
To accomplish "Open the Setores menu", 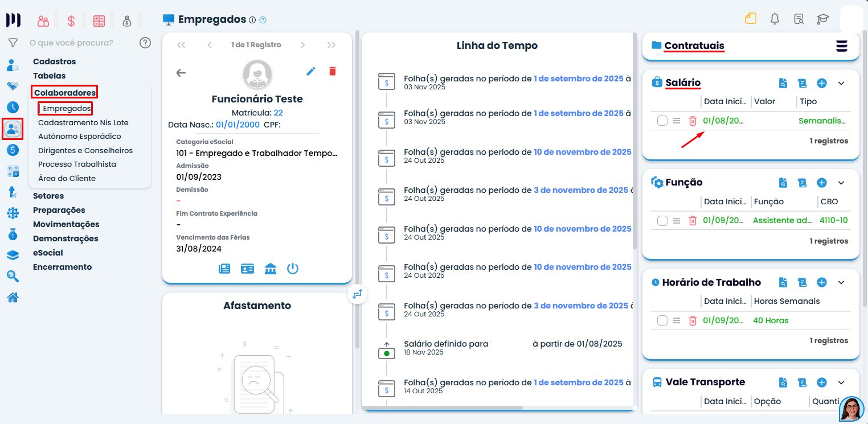I will (x=48, y=196).
